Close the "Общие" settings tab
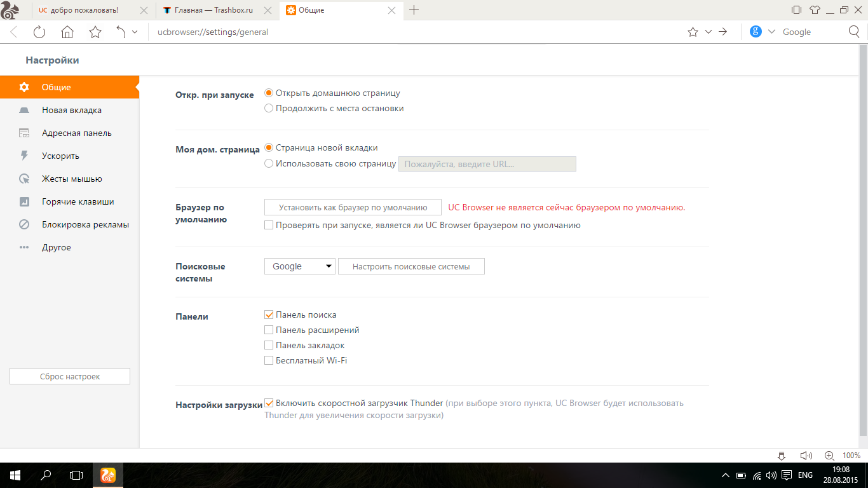 391,11
